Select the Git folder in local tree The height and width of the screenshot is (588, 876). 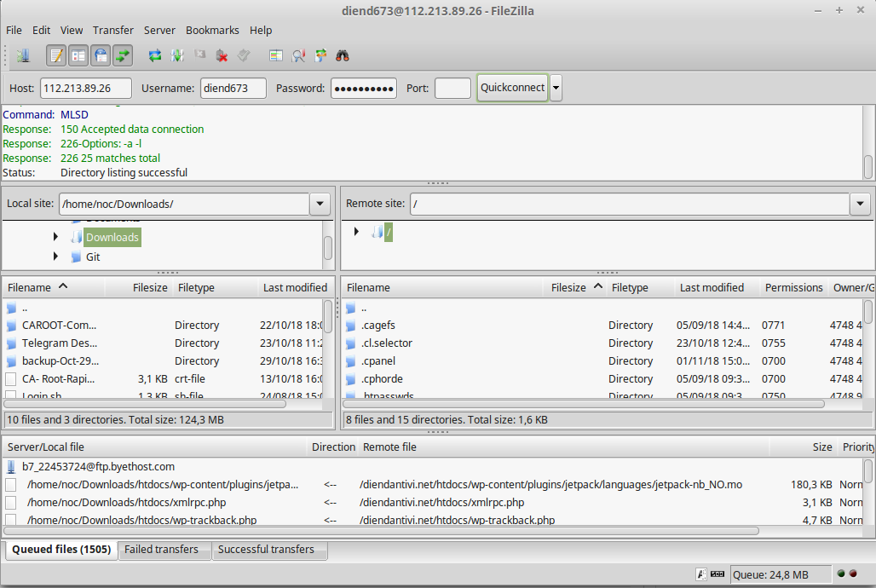(93, 257)
